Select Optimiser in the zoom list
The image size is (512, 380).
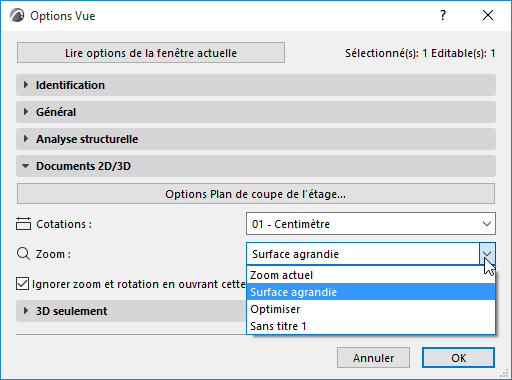pos(371,309)
